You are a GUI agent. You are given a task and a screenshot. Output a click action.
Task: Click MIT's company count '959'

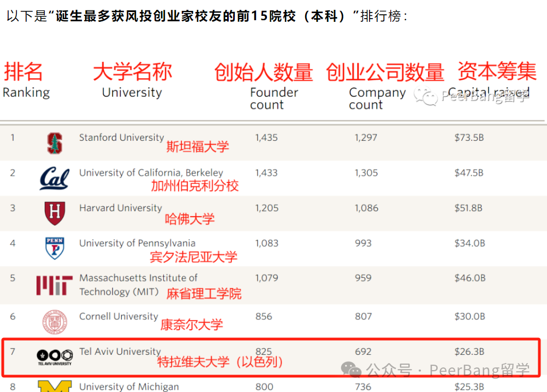363,278
